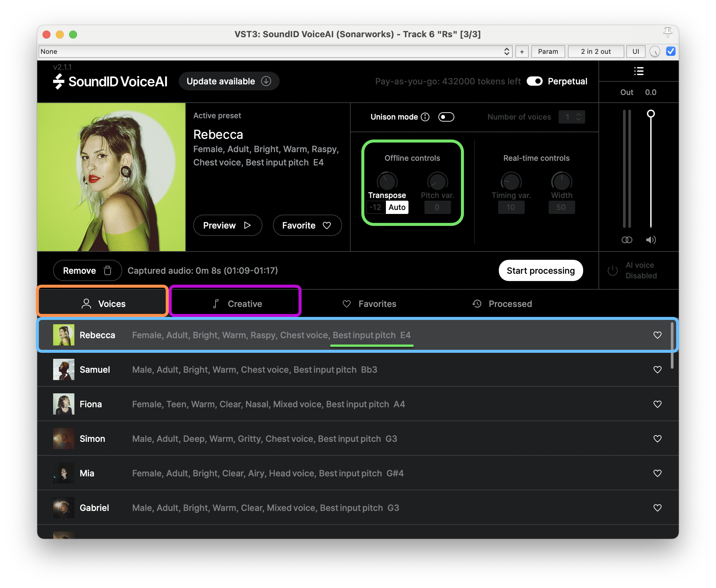Select the Samuel voice row
The image size is (716, 588).
point(357,369)
